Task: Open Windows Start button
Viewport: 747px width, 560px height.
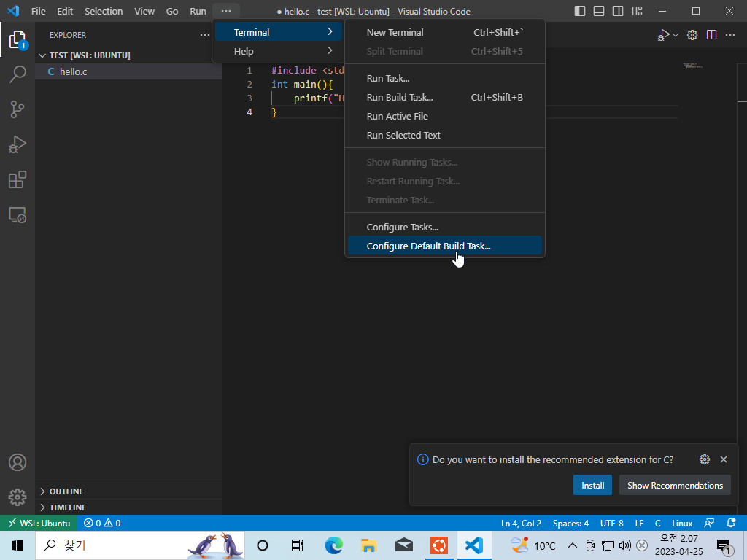Action: 18,545
